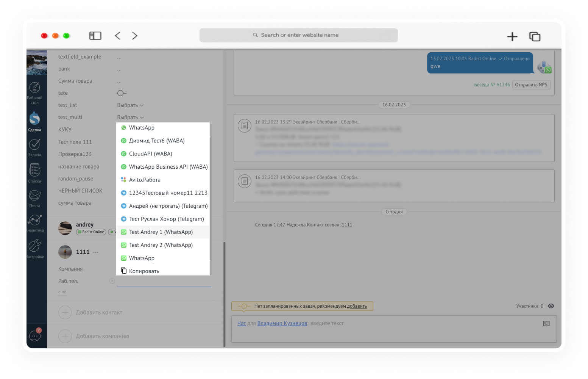Click the Добавить компанию plus circle
588x379 pixels.
(65, 336)
